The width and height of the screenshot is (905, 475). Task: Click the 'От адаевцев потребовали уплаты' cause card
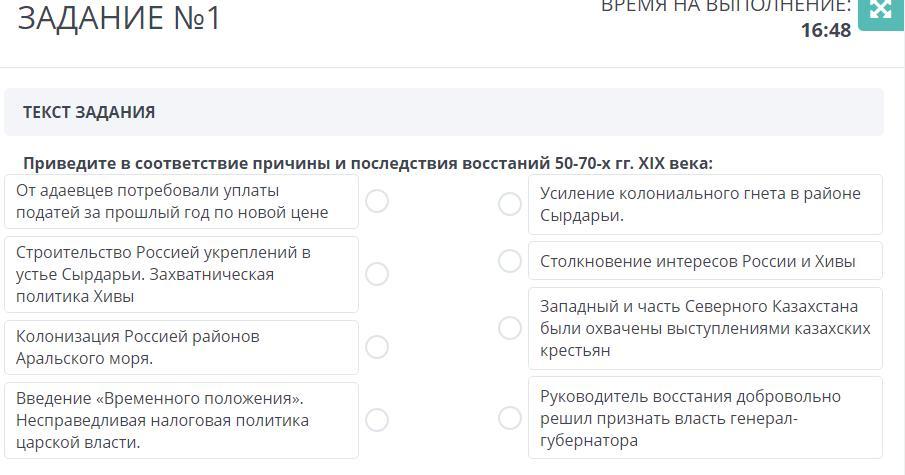(181, 201)
